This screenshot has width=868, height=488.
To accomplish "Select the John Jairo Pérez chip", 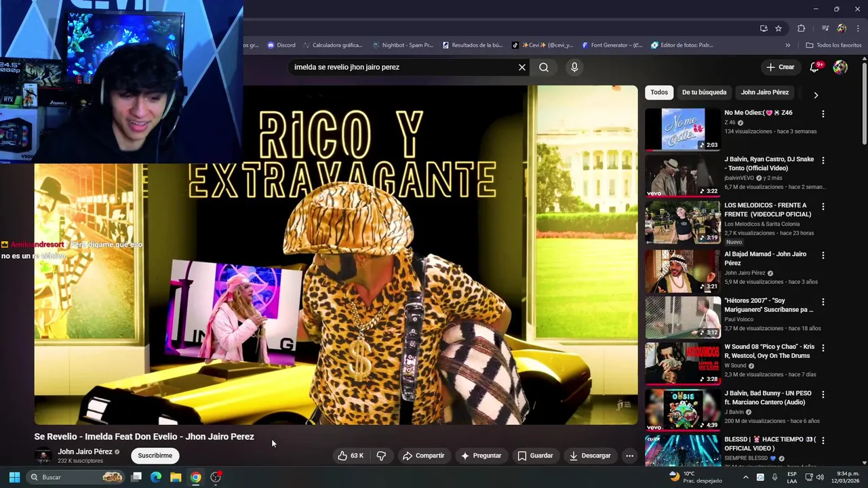I will point(764,92).
